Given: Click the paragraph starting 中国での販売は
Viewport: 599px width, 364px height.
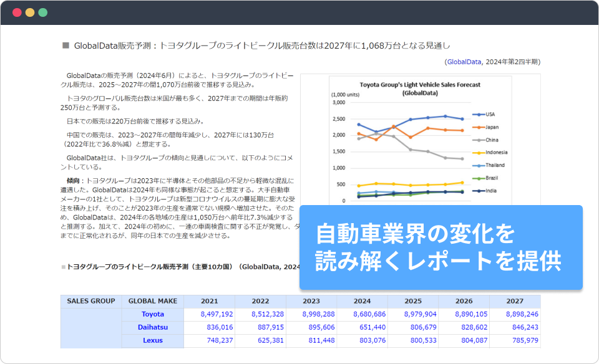Looking at the screenshot, I should (167, 140).
